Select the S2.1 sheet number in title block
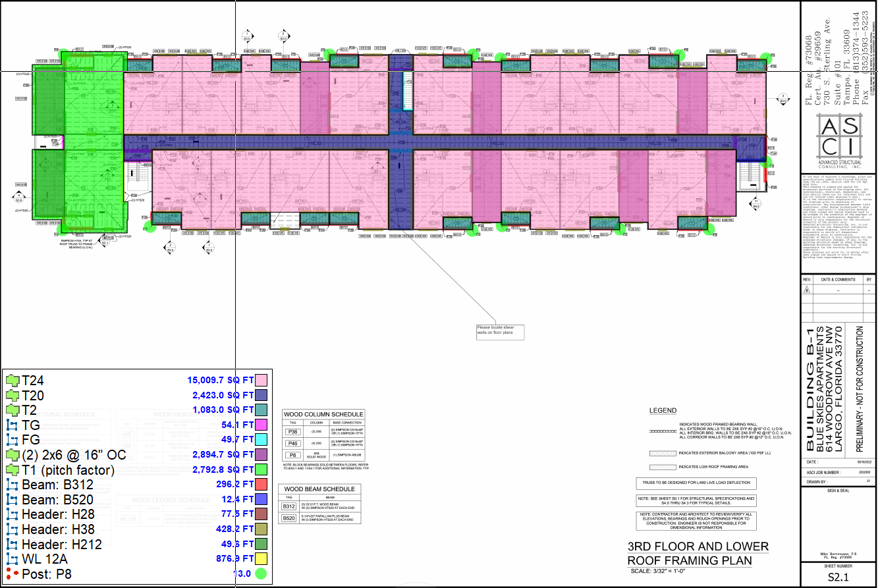The image size is (878, 588). point(838,577)
